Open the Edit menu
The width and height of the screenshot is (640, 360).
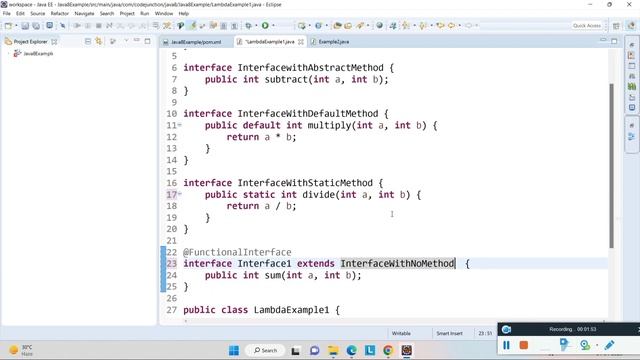click(20, 13)
